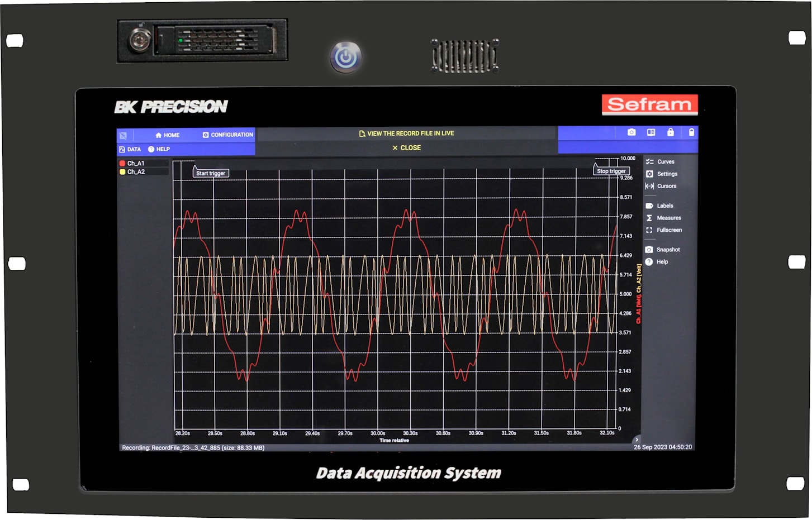Click the Start trigger marker
The width and height of the screenshot is (812, 520).
click(211, 173)
